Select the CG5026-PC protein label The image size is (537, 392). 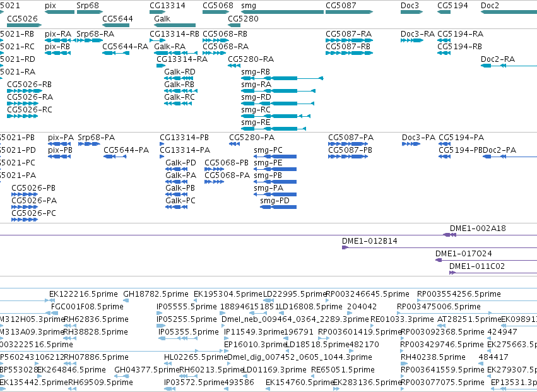[x=33, y=213]
